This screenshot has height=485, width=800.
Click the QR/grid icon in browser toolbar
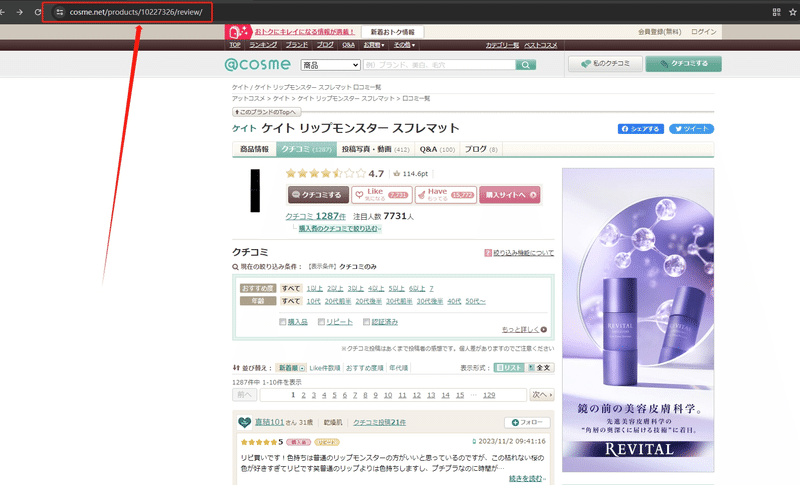coord(777,12)
